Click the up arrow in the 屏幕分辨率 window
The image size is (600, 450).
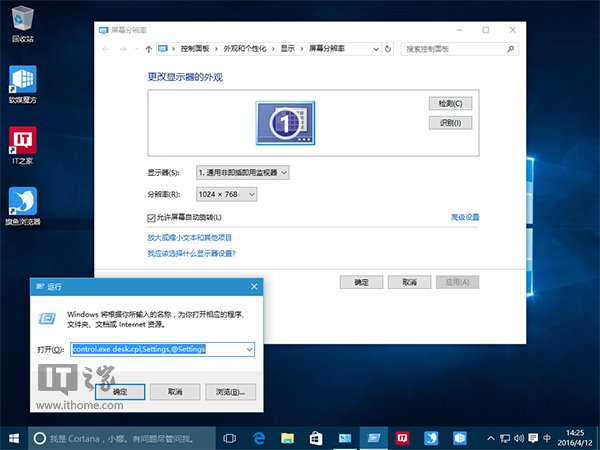[x=149, y=49]
